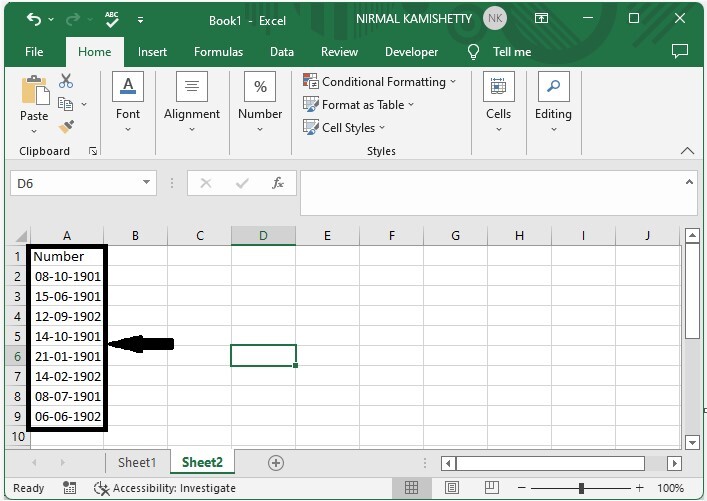The height and width of the screenshot is (501, 707).
Task: Click the macro recording status icon
Action: pyautogui.click(x=69, y=487)
